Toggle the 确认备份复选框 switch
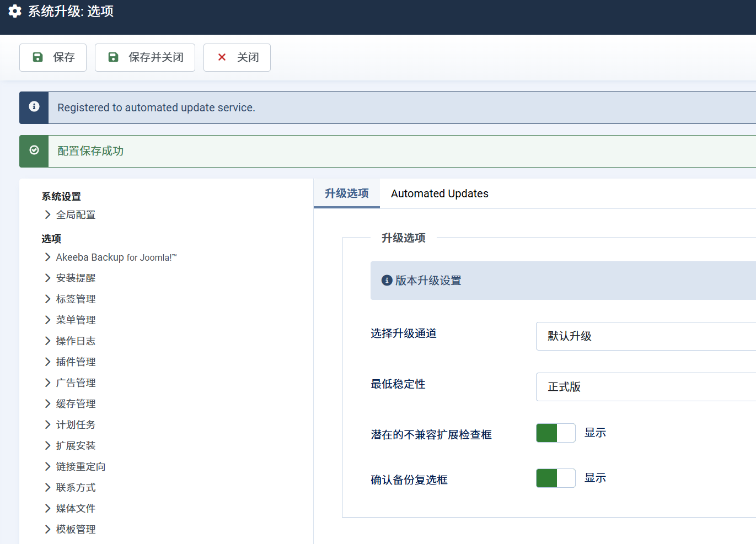756x544 pixels. 555,478
